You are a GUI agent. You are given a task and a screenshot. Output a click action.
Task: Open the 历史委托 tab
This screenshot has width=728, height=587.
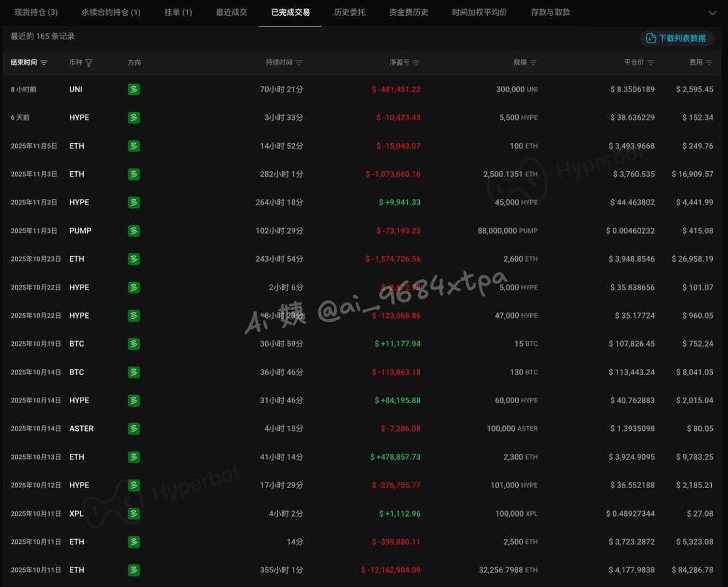click(x=349, y=13)
